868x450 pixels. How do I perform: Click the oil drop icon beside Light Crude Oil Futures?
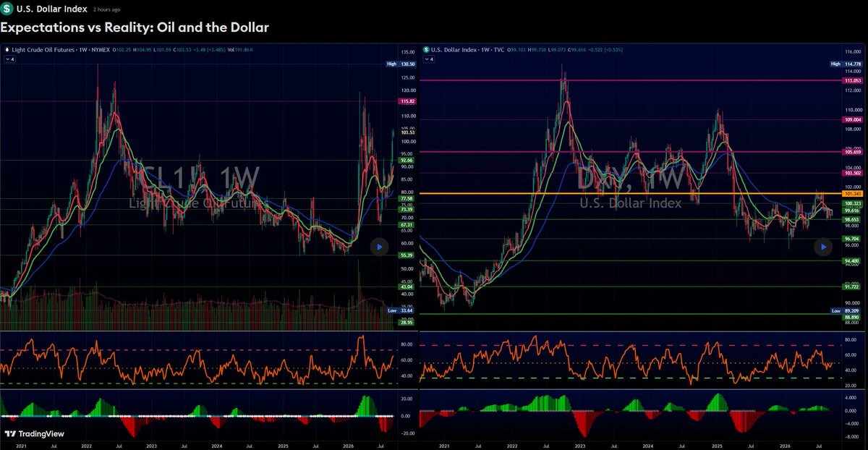point(7,50)
